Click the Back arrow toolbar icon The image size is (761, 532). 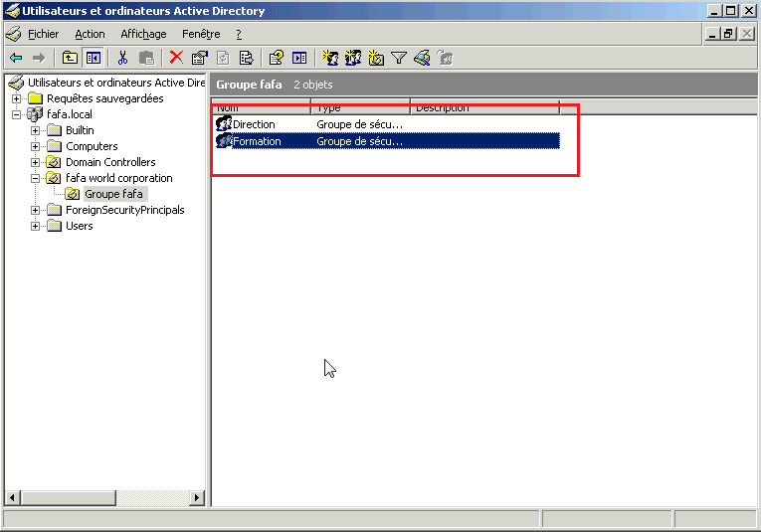16,59
